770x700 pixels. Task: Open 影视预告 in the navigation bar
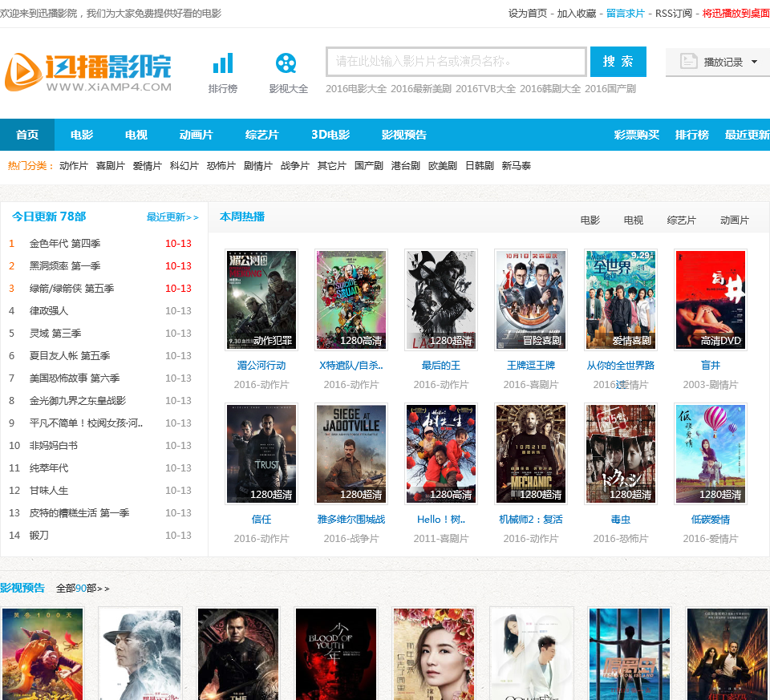coord(404,135)
